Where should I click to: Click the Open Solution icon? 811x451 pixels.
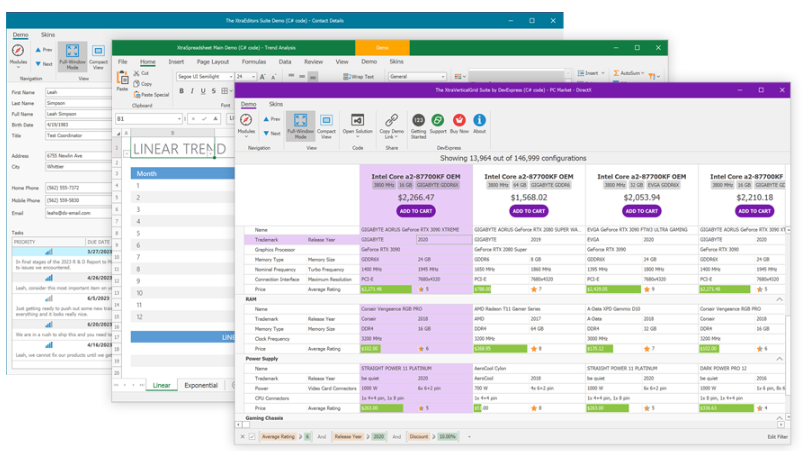pyautogui.click(x=357, y=121)
